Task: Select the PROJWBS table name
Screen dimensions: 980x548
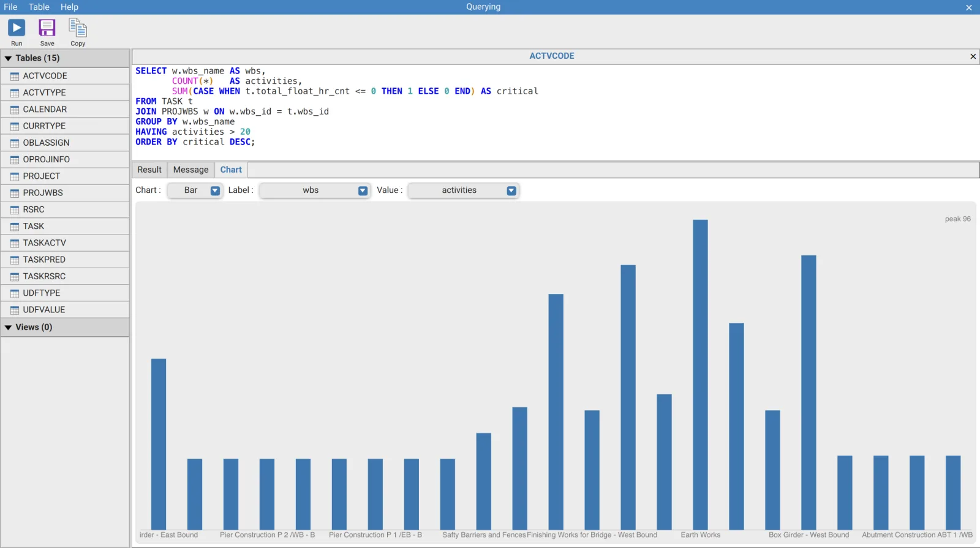Action: click(x=43, y=193)
